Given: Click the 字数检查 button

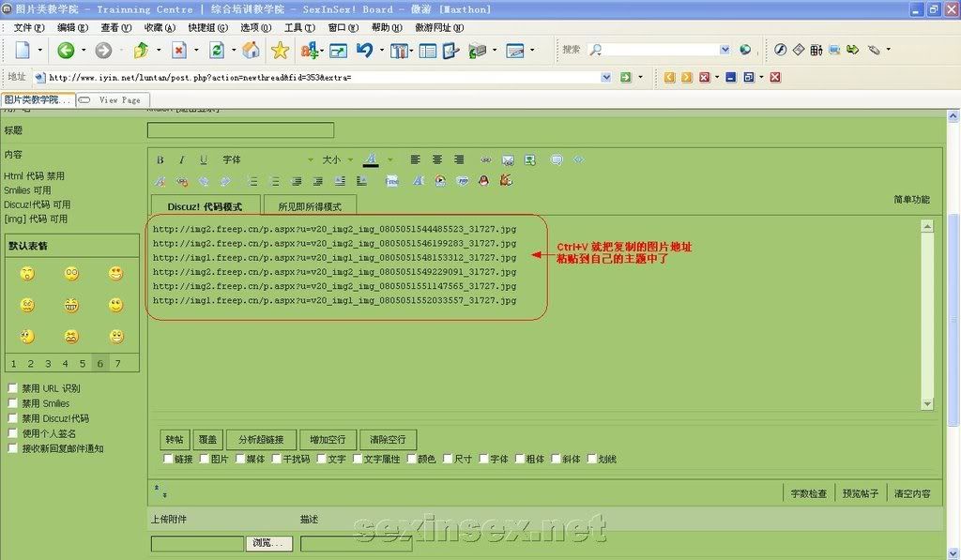Looking at the screenshot, I should coord(808,493).
